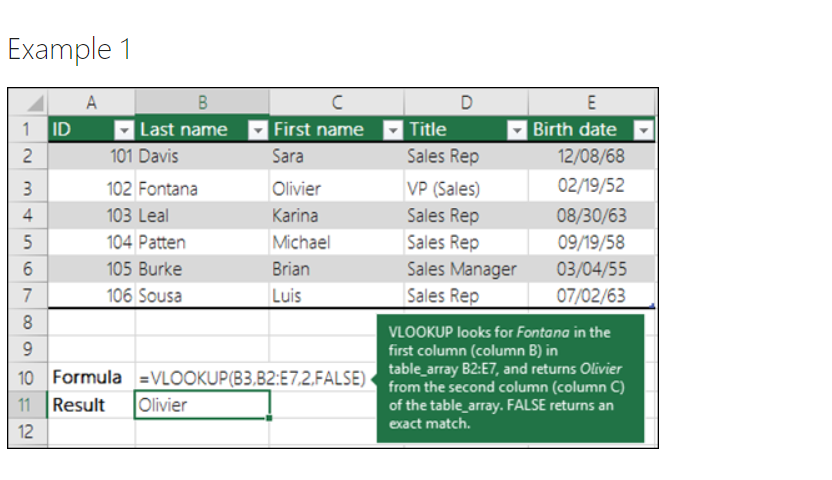Select column B header
832x480 pixels.
click(202, 102)
